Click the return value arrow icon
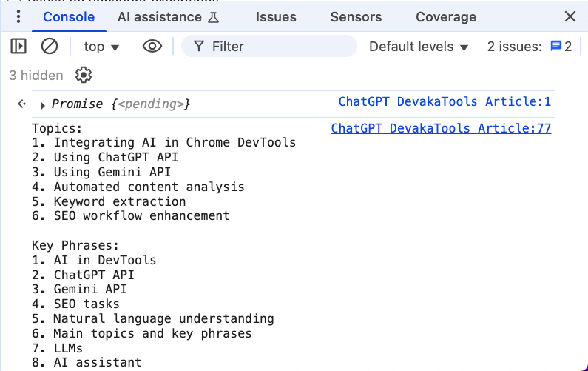This screenshot has height=371, width=588. (x=21, y=104)
